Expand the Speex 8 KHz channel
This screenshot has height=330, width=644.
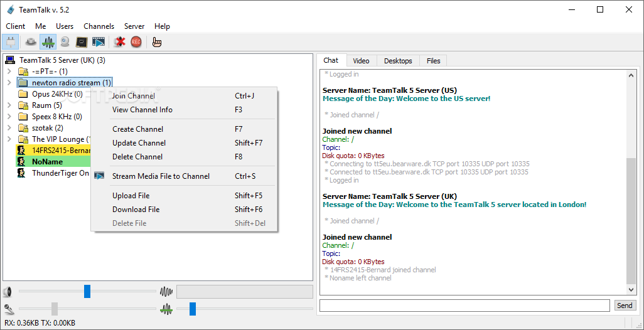[9, 117]
